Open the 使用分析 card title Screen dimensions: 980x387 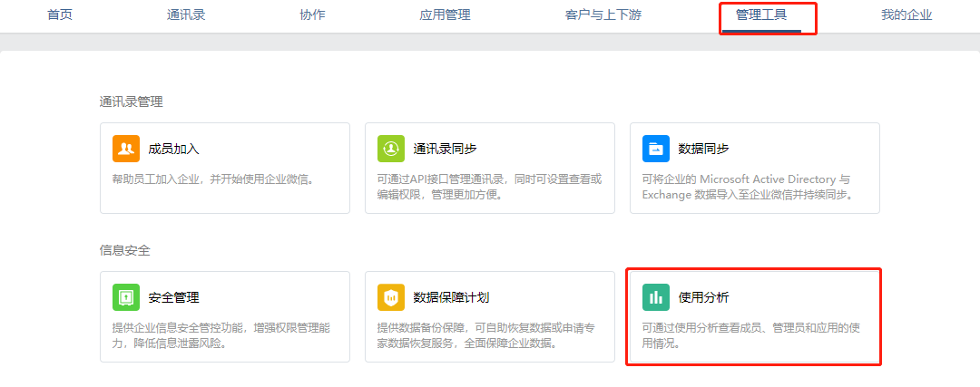pyautogui.click(x=704, y=297)
